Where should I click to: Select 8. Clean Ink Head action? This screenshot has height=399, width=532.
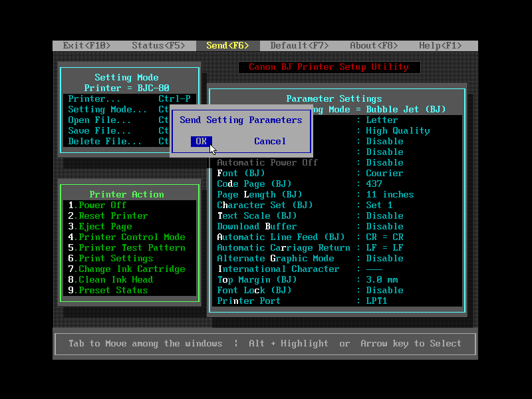click(x=129, y=279)
